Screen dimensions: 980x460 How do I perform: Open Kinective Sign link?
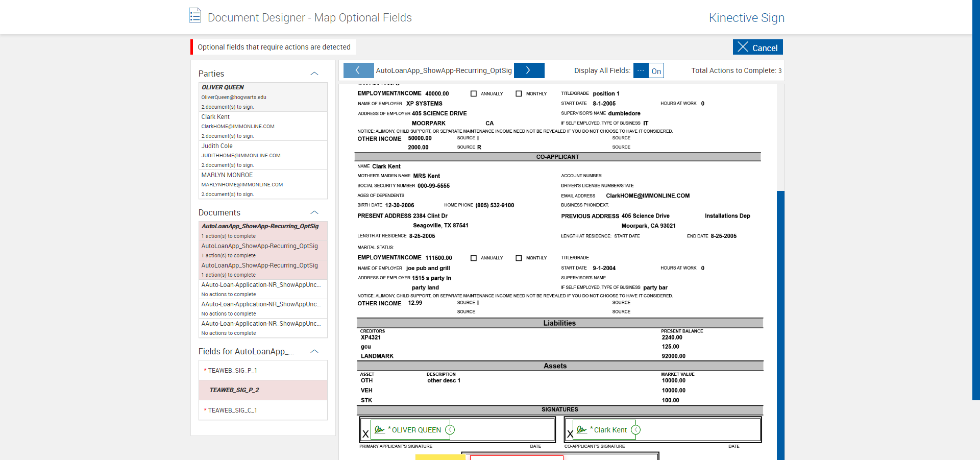coord(746,17)
